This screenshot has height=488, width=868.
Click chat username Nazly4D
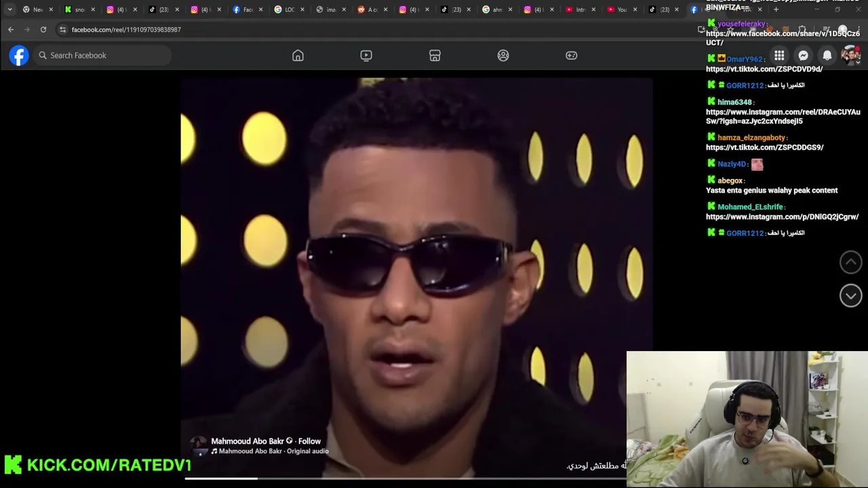[x=732, y=164]
